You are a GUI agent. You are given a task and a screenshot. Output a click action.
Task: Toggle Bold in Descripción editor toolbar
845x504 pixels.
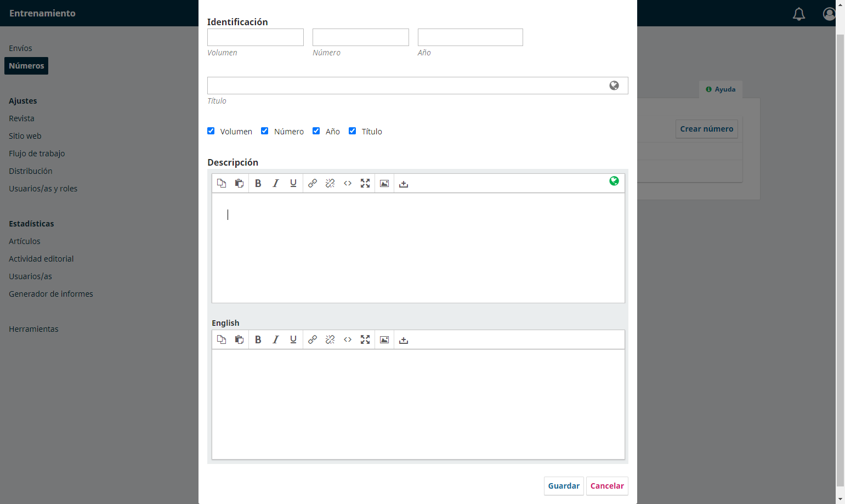(x=258, y=183)
